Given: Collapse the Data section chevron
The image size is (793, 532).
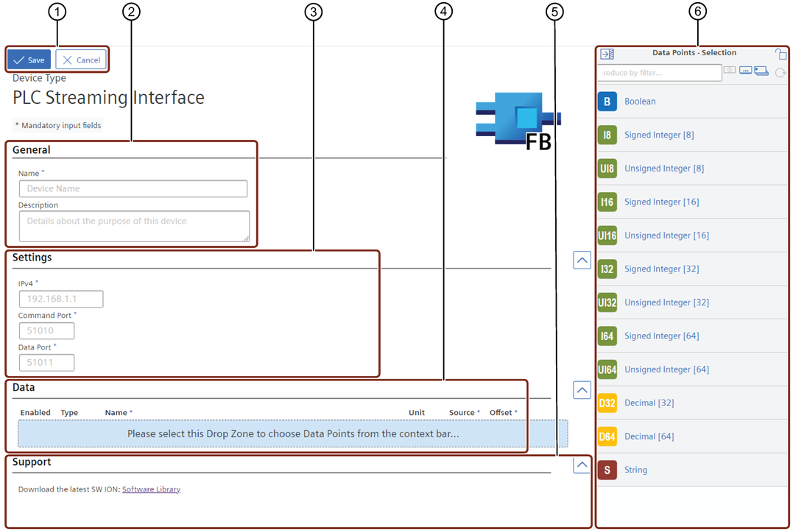Looking at the screenshot, I should [x=582, y=390].
